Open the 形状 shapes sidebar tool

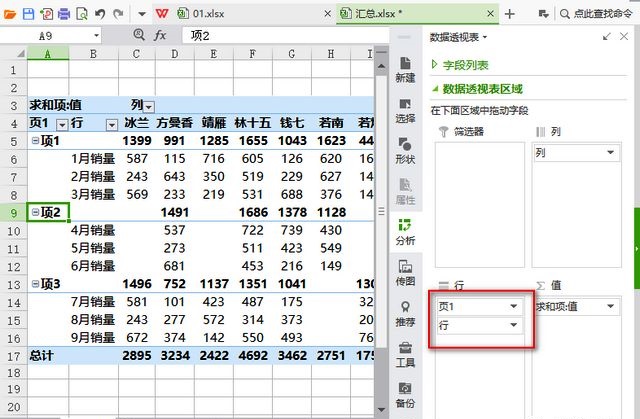click(x=405, y=149)
